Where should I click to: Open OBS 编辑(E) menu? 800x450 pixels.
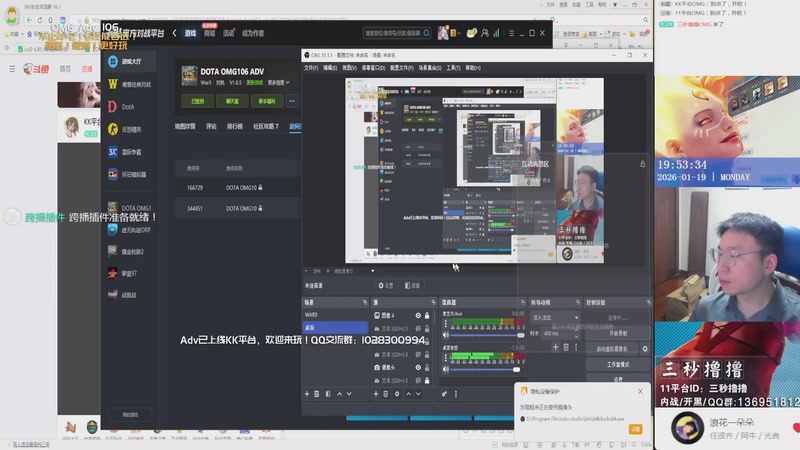coord(330,68)
